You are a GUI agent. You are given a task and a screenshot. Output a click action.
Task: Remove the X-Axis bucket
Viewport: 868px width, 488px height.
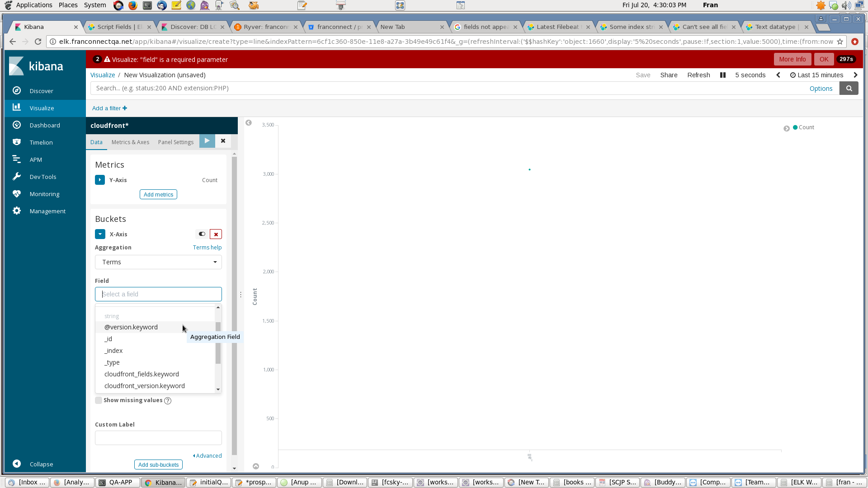click(216, 234)
